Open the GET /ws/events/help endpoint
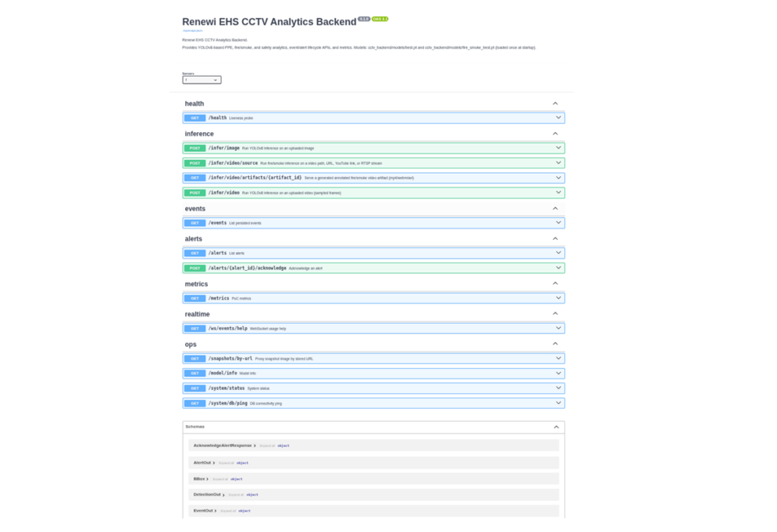777x532 pixels. (373, 328)
